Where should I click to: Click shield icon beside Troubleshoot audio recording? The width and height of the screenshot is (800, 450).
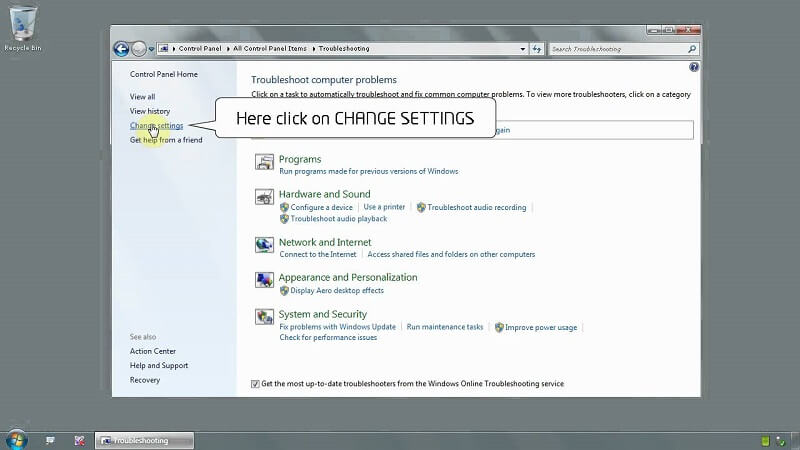pos(421,207)
